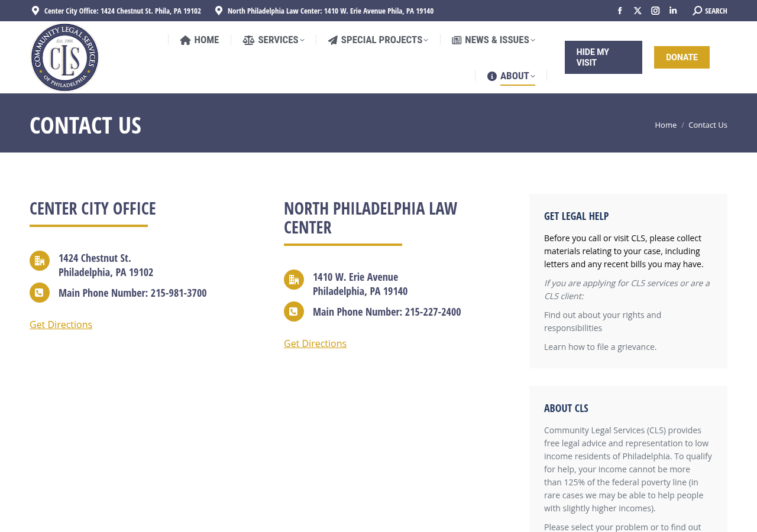This screenshot has height=532, width=757.
Task: Open the LinkedIn page icon
Action: click(x=673, y=11)
